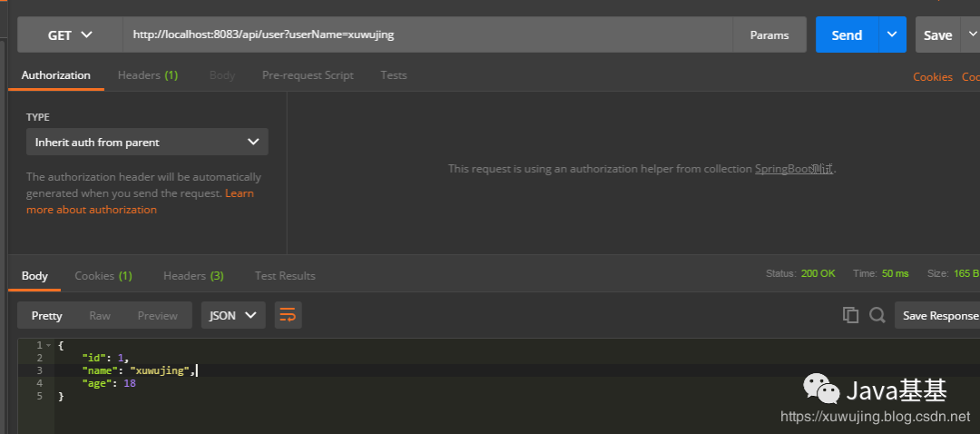The image size is (980, 434).
Task: Open the SpringBoot collection link
Action: [x=794, y=169]
